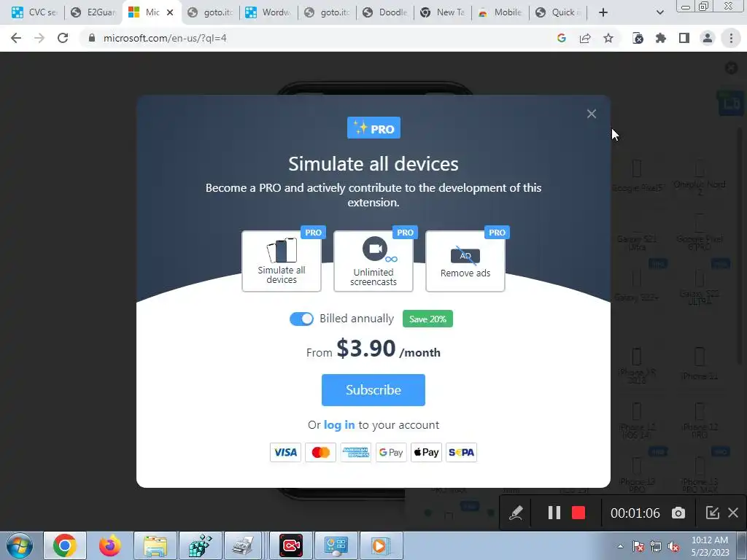Open the tab search dropdown

659,12
